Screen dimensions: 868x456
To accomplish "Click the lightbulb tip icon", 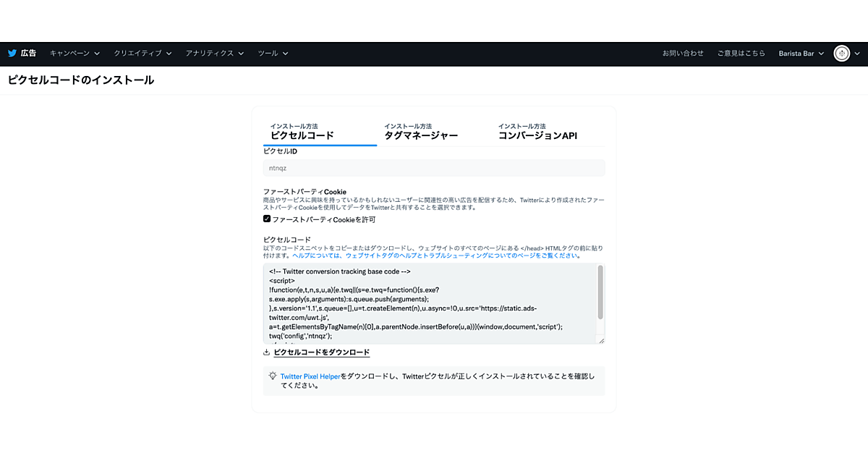I will click(272, 376).
